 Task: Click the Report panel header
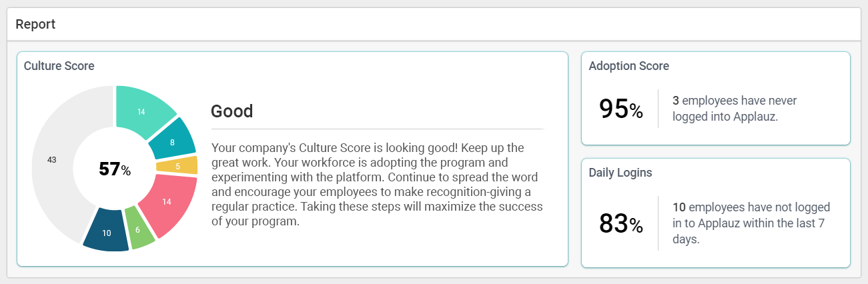(x=36, y=25)
